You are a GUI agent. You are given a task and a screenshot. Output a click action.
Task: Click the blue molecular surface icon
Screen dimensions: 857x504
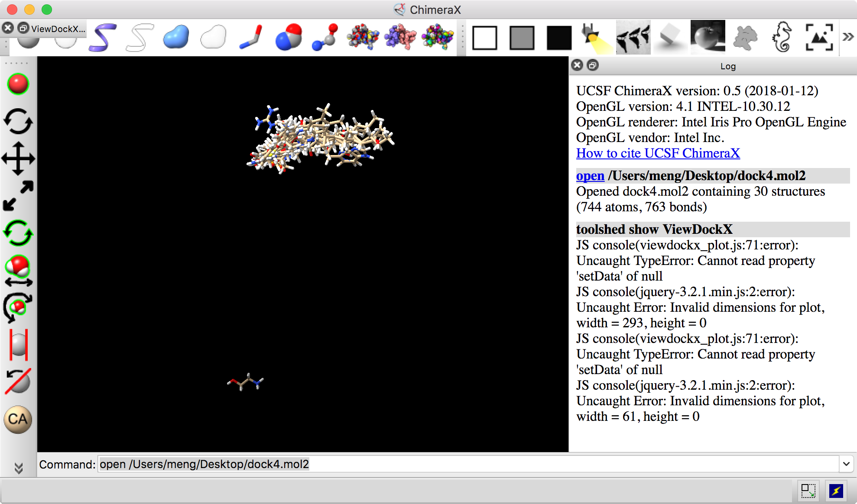(x=175, y=37)
